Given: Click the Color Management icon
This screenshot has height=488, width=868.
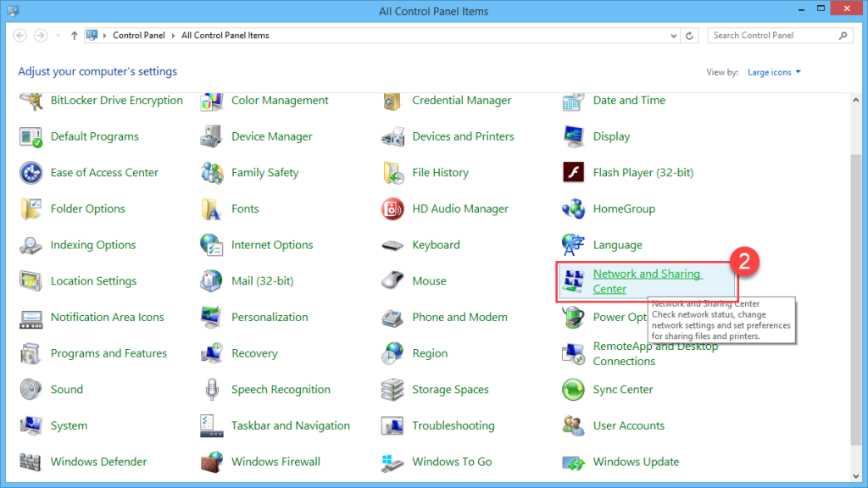Looking at the screenshot, I should point(211,102).
